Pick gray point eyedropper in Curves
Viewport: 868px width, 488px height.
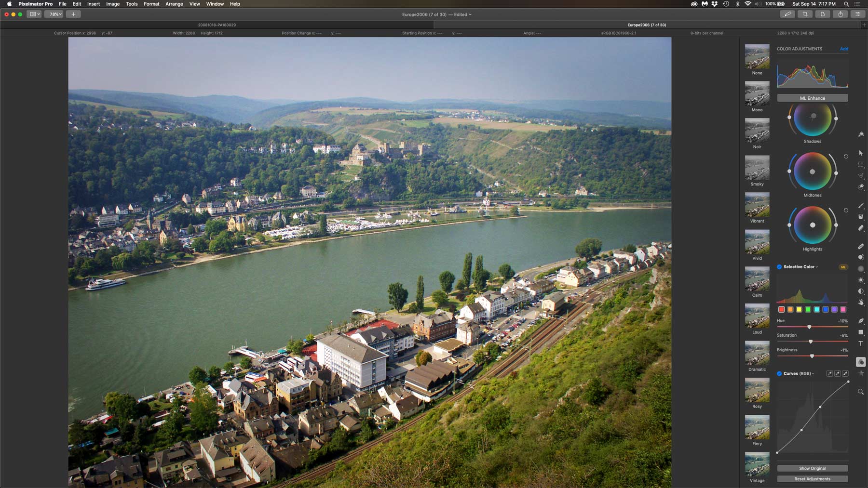(x=838, y=373)
